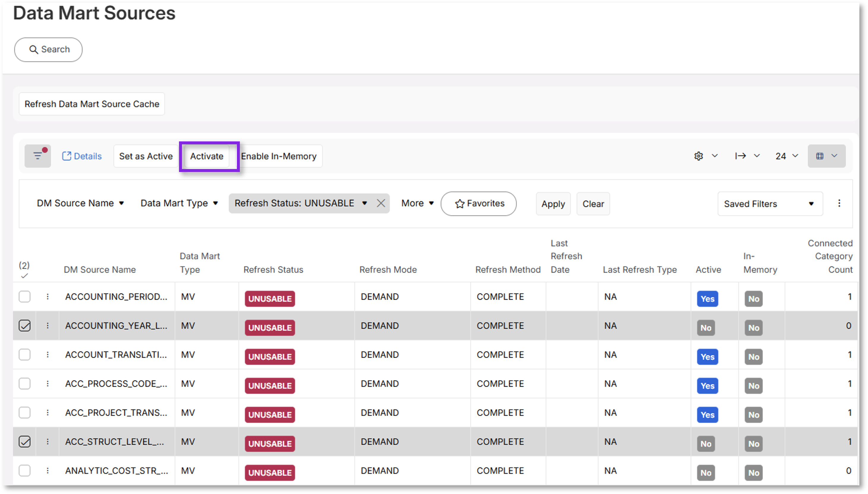Click Set as Active button
Screen dimensions: 868x494
tap(146, 156)
